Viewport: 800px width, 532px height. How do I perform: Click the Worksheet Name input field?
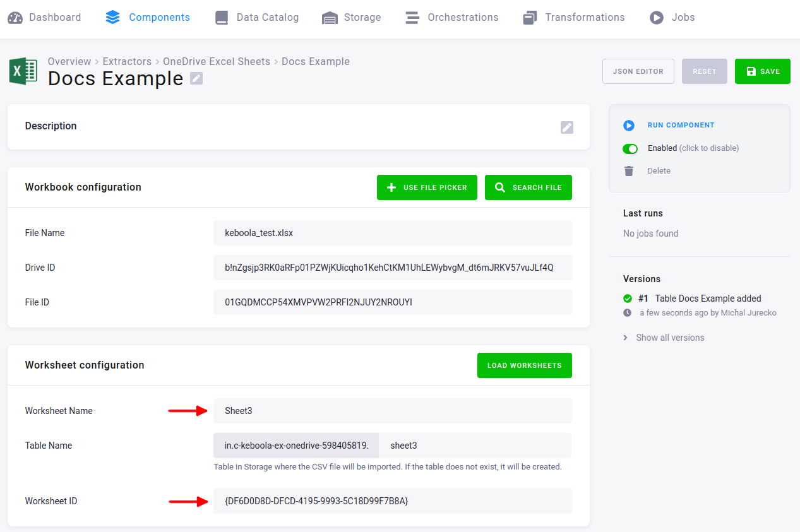click(393, 411)
